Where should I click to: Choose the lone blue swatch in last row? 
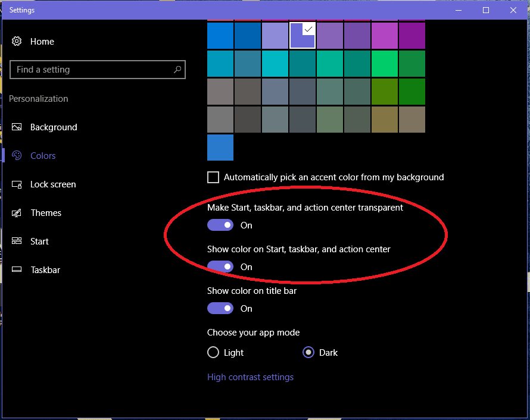(x=220, y=148)
